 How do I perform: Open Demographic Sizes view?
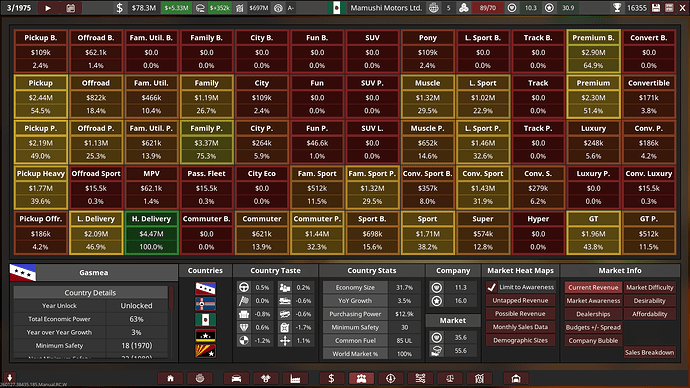[x=520, y=340]
